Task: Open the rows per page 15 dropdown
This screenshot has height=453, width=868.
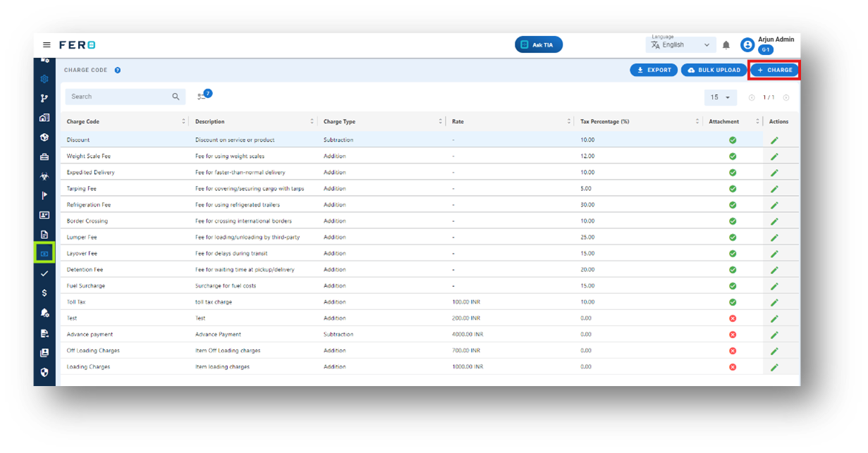Action: [x=720, y=97]
